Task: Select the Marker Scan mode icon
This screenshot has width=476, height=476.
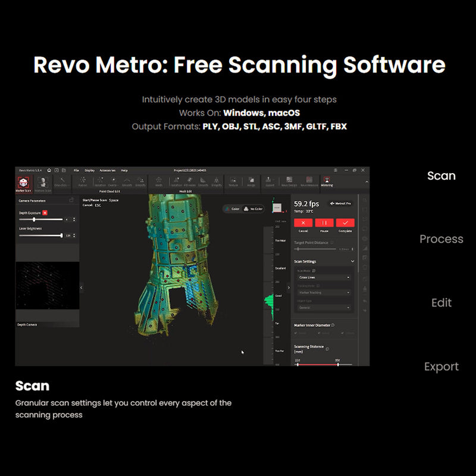Action: click(x=23, y=184)
